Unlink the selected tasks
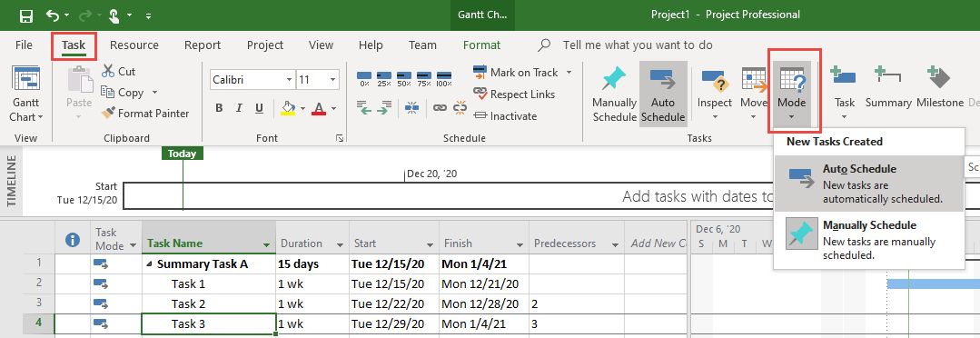This screenshot has width=980, height=338. click(460, 107)
